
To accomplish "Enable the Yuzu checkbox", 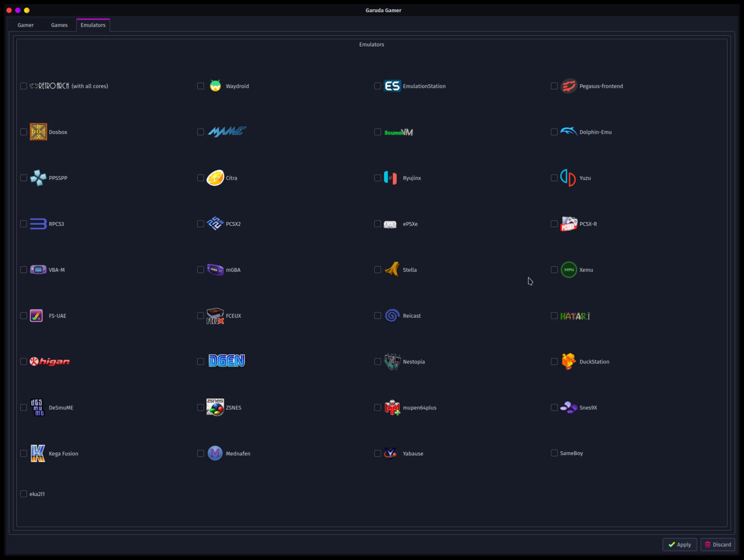I will pyautogui.click(x=554, y=178).
